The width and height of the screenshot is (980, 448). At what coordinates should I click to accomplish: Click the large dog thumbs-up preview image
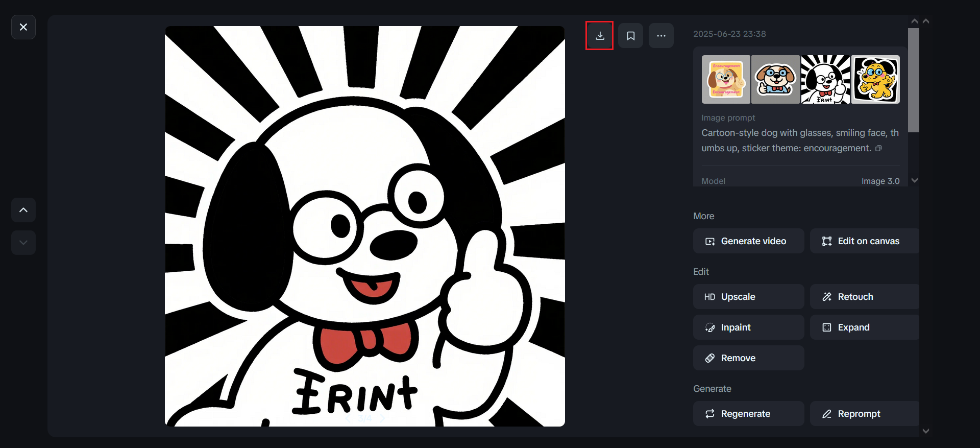click(x=365, y=226)
